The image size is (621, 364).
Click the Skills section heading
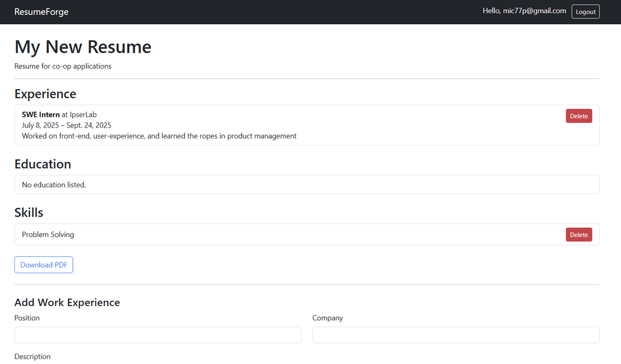(x=29, y=212)
